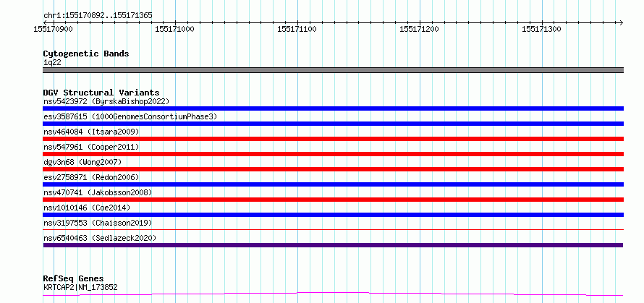Open variant label nsv6540463 (Sedlazeck2020)
The width and height of the screenshot is (644, 303).
pyautogui.click(x=100, y=238)
